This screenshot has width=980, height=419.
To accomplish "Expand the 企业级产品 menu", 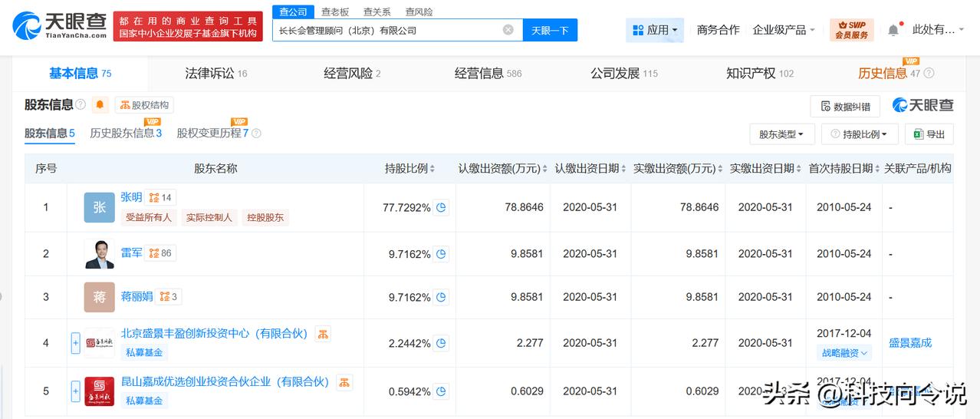I will pos(784,30).
